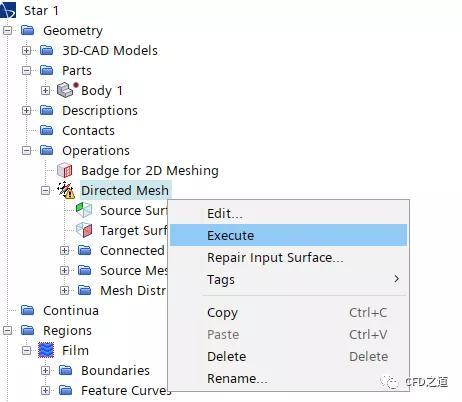Select Edit... in the context menu
The image size is (462, 402).
point(225,213)
